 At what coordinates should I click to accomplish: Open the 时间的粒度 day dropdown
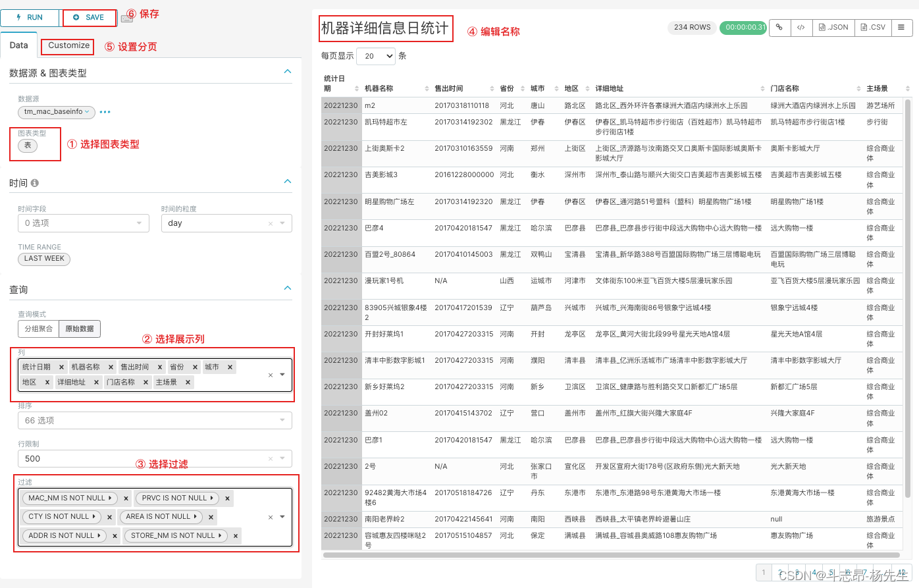(226, 223)
